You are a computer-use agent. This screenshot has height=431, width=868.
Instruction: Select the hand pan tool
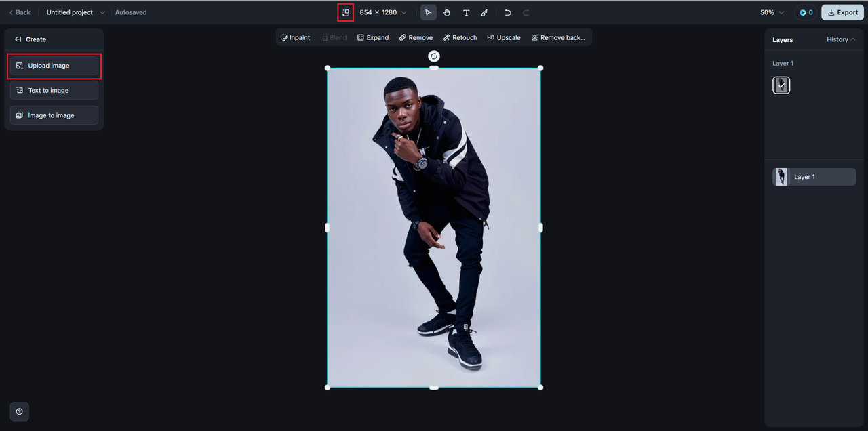[447, 12]
